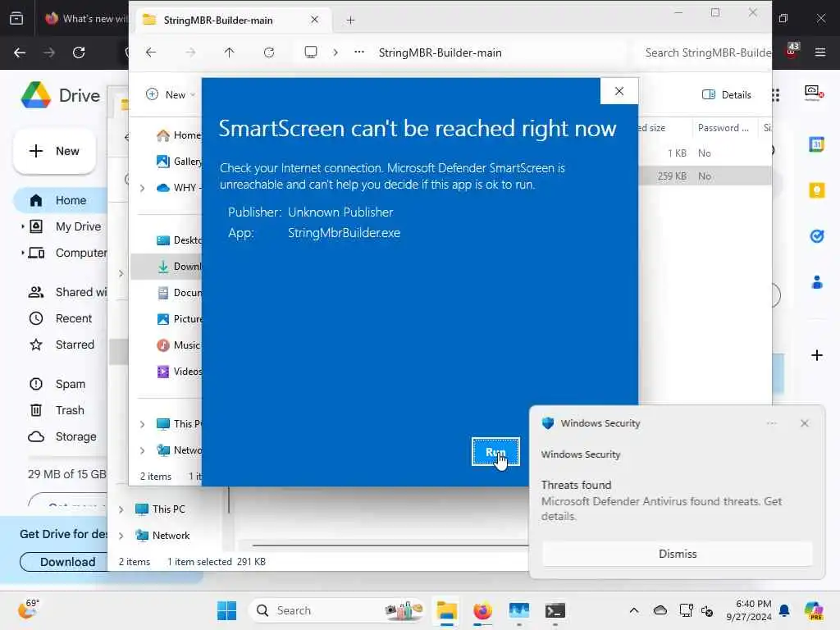This screenshot has width=840, height=630.
Task: Go up one folder in Explorer
Action: [229, 52]
